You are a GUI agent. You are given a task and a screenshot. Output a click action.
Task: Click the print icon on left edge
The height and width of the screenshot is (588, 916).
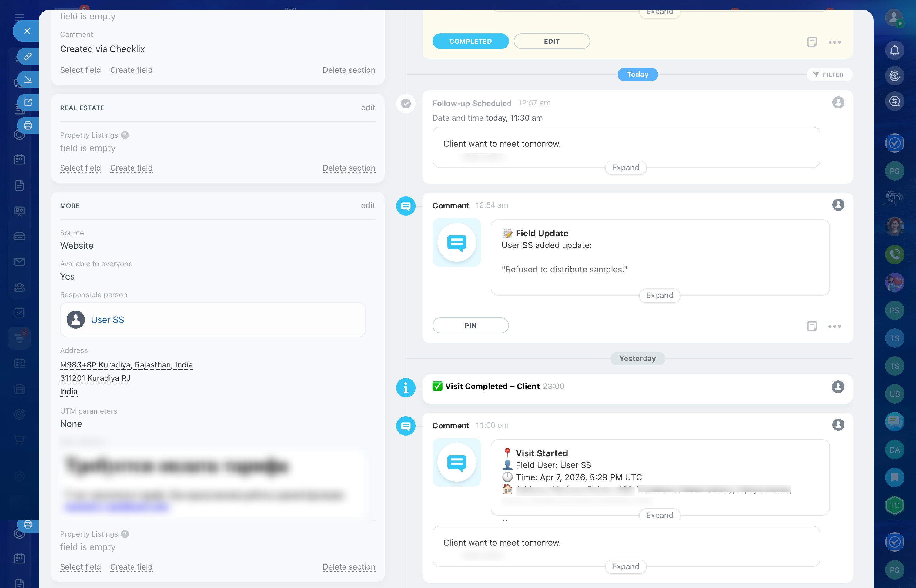28,125
